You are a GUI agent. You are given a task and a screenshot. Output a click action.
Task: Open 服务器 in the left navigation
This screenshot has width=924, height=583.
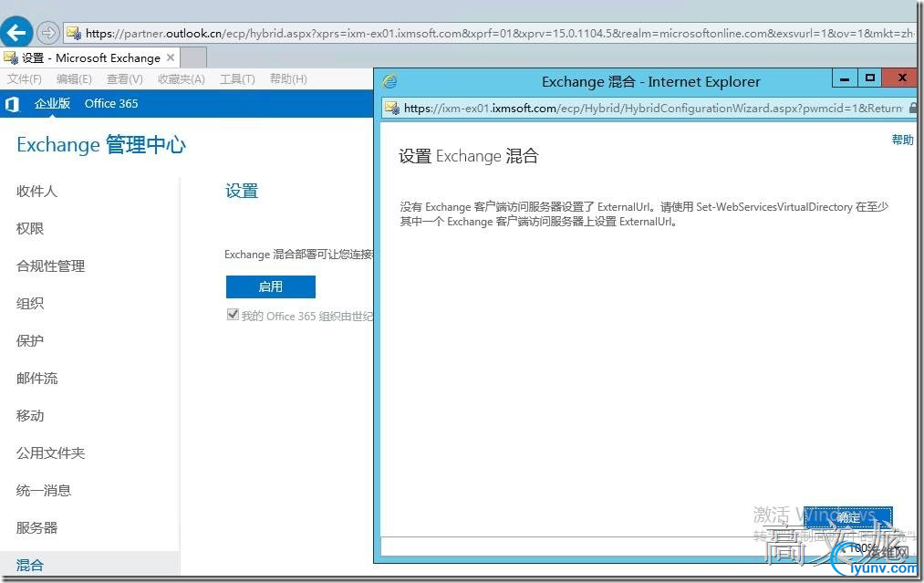coord(36,528)
